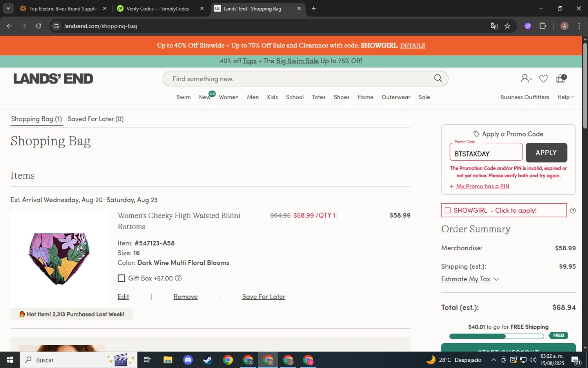Click the Gift Box help question icon

point(178,278)
